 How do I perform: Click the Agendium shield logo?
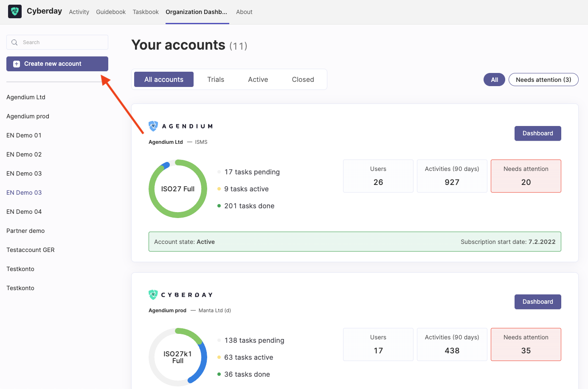(153, 126)
